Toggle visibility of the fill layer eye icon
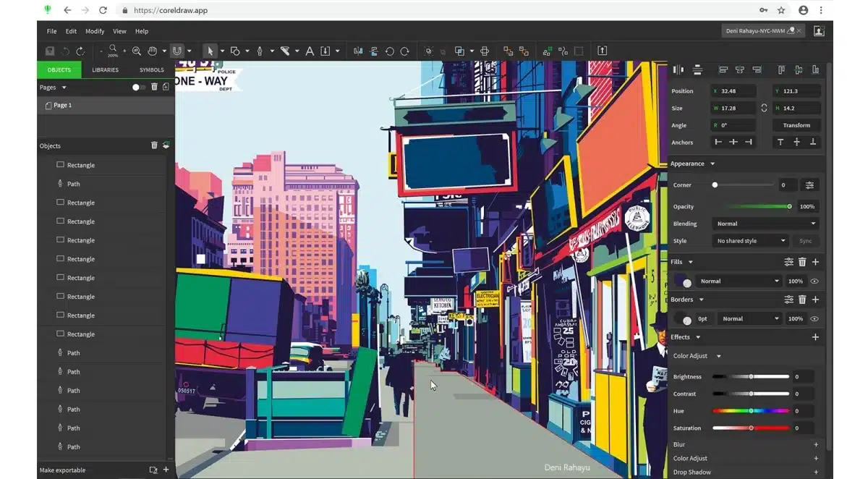The image size is (868, 479). click(x=814, y=281)
